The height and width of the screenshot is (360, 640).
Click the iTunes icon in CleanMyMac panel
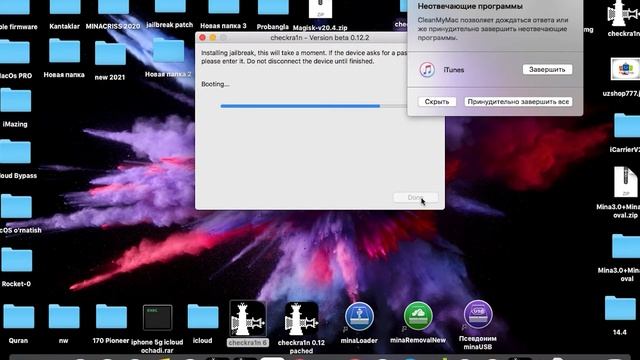427,70
